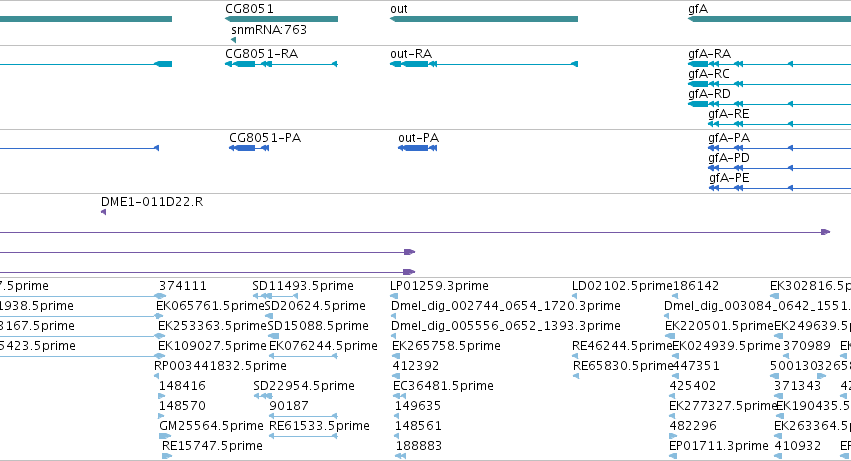Select the EK076244.5prime EST line
Viewport: 851px width, 461px height.
coord(303,356)
